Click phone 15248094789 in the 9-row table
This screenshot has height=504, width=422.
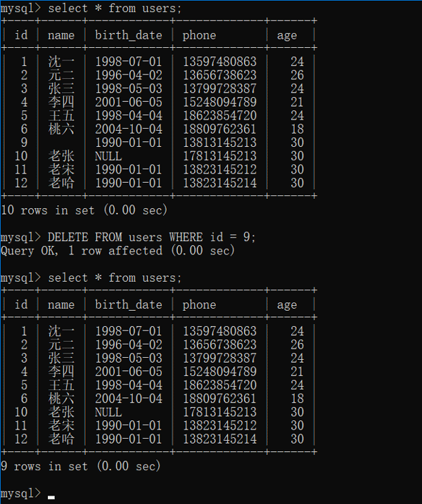(219, 372)
